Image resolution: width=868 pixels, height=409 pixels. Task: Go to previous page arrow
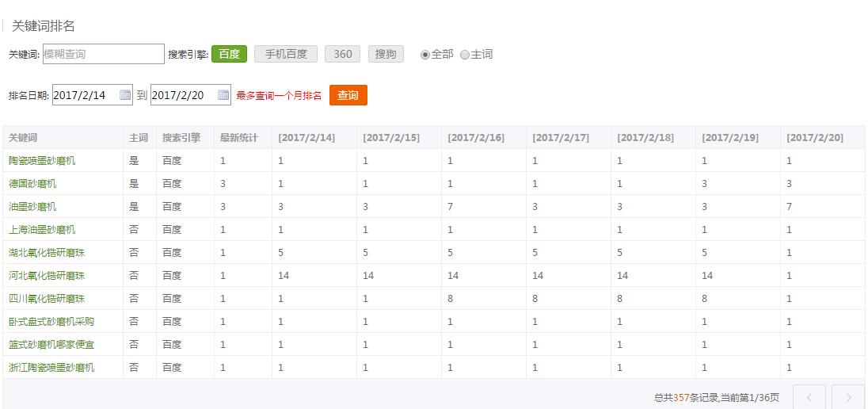pyautogui.click(x=809, y=397)
